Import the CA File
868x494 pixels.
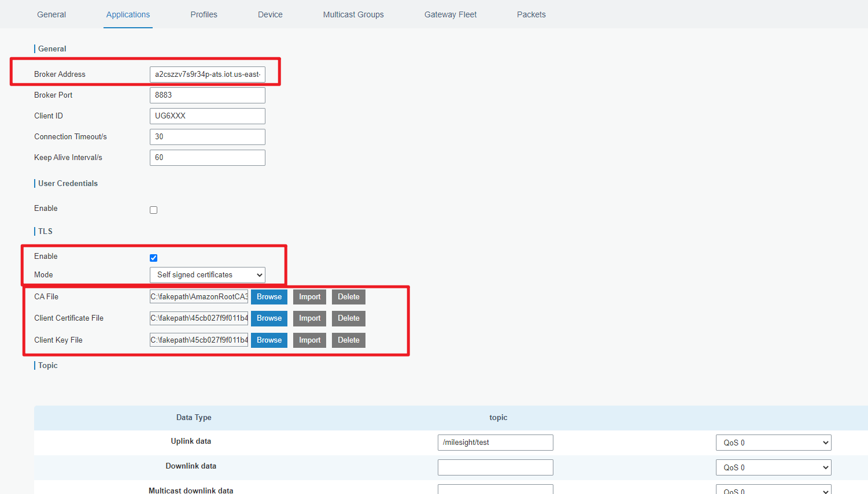click(x=309, y=296)
